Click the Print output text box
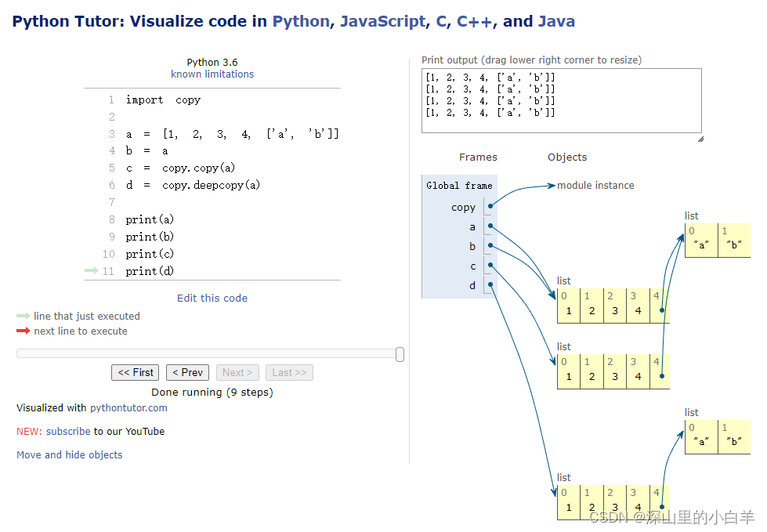This screenshot has height=532, width=767. (x=561, y=101)
